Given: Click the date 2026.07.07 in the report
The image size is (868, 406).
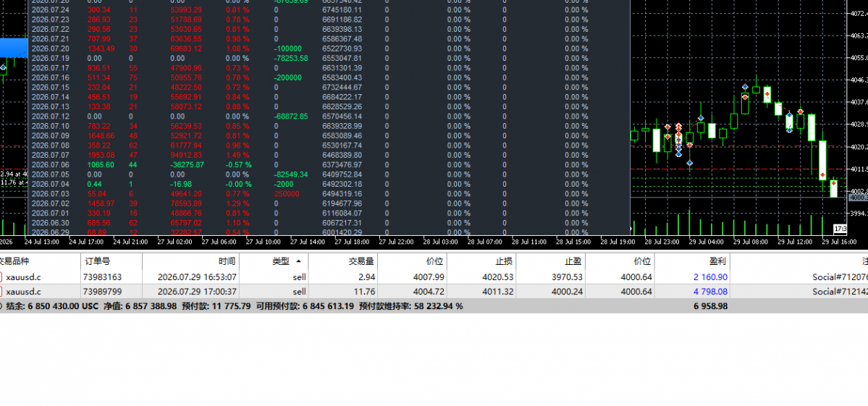Looking at the screenshot, I should tap(51, 155).
